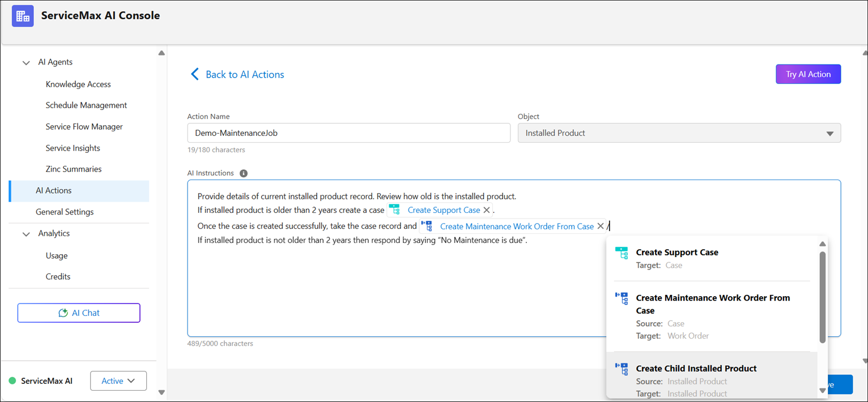The width and height of the screenshot is (868, 402).
Task: Select Create Support Case from suggestion list
Action: [x=712, y=258]
